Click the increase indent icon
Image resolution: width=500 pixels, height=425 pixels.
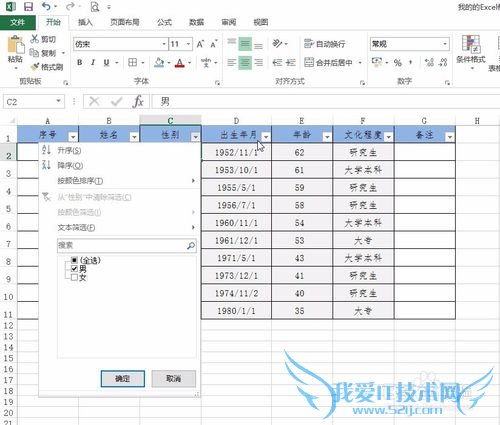point(291,62)
